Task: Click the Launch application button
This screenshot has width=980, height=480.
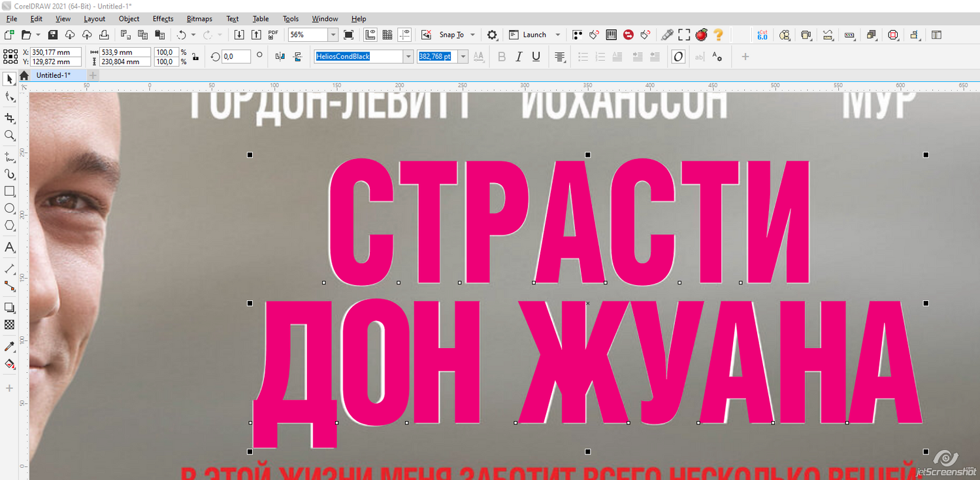Action: (528, 35)
